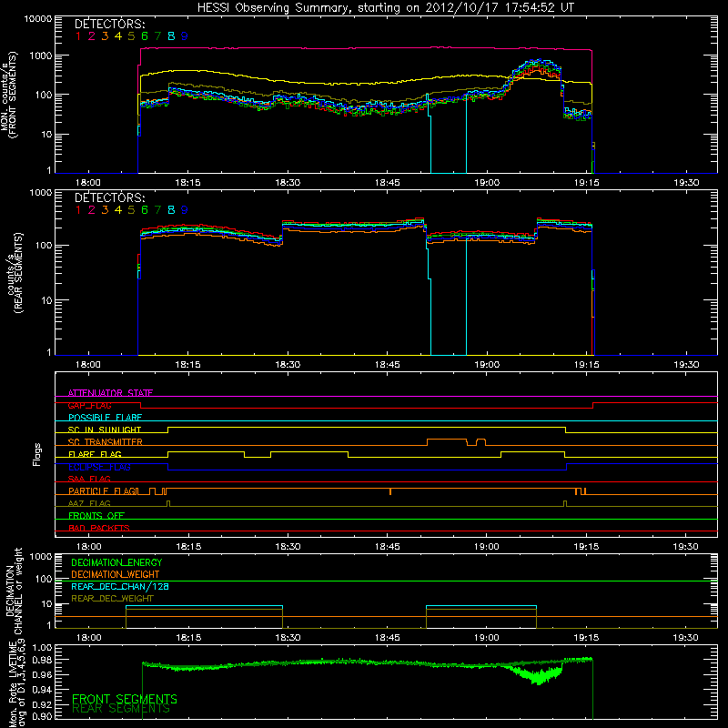Viewport: 728px width, 728px height.
Task: Select detector 7 legend number in rear segments panel
Action: pos(157,210)
